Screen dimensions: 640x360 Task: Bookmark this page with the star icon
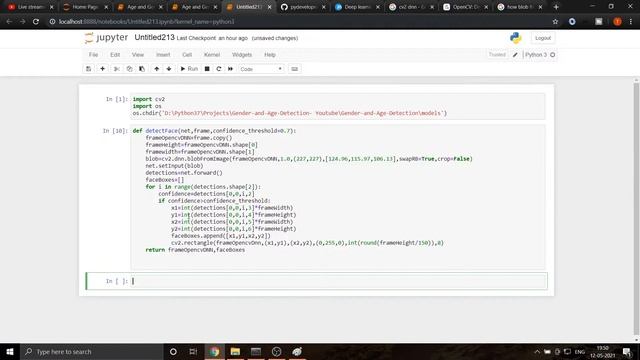coord(555,22)
